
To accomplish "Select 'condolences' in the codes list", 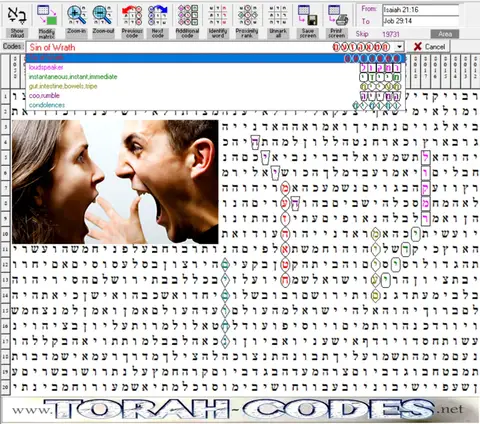I will (x=215, y=105).
